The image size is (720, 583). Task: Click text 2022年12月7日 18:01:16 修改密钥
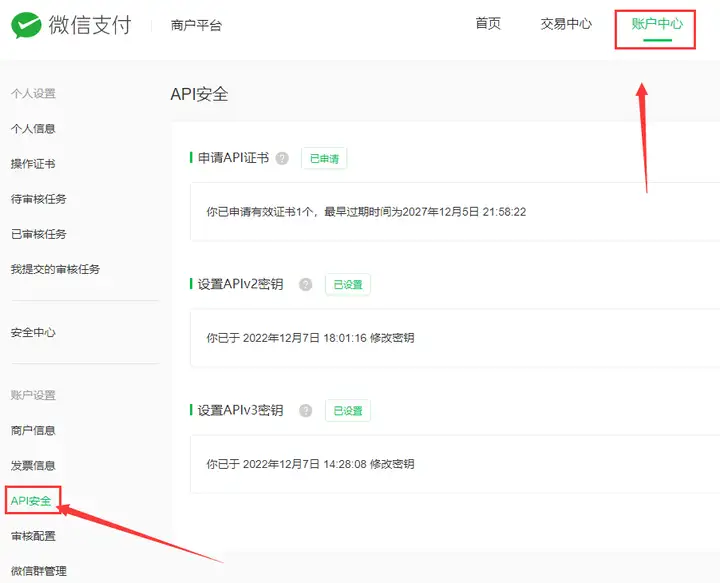point(328,338)
